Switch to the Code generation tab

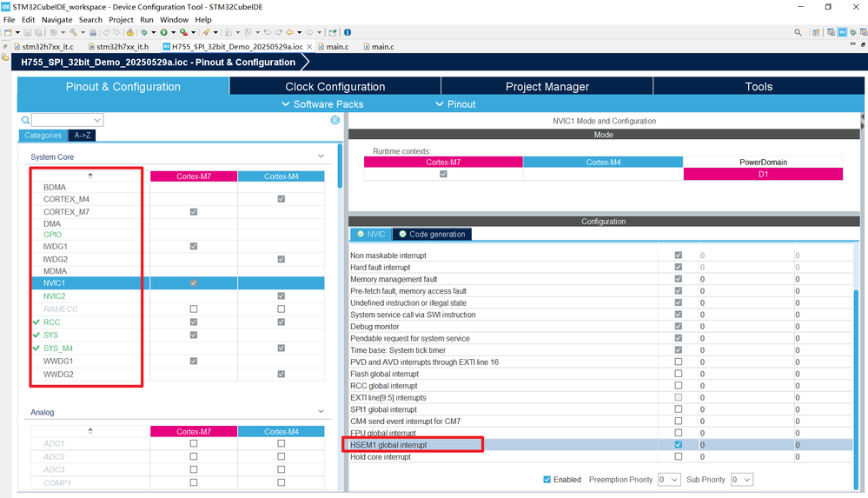coord(432,235)
